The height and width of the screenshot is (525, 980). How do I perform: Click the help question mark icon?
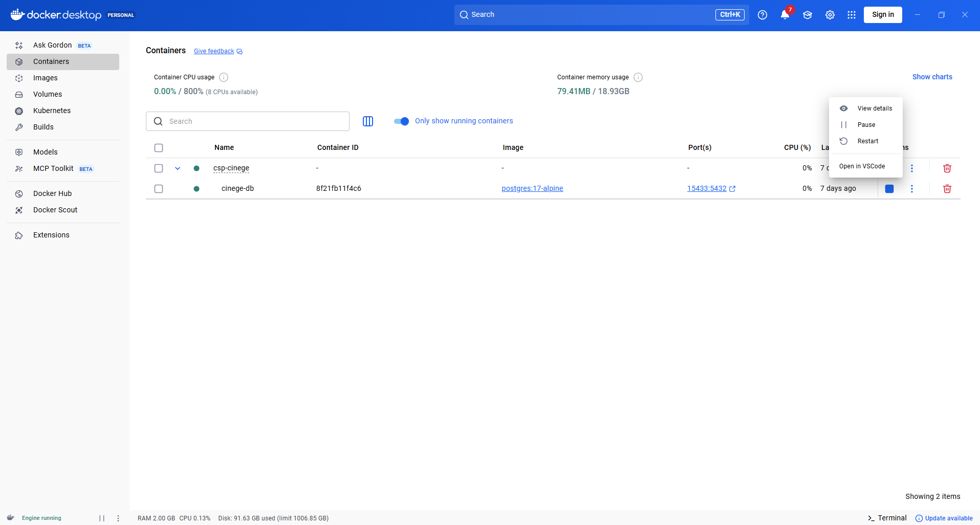(763, 15)
